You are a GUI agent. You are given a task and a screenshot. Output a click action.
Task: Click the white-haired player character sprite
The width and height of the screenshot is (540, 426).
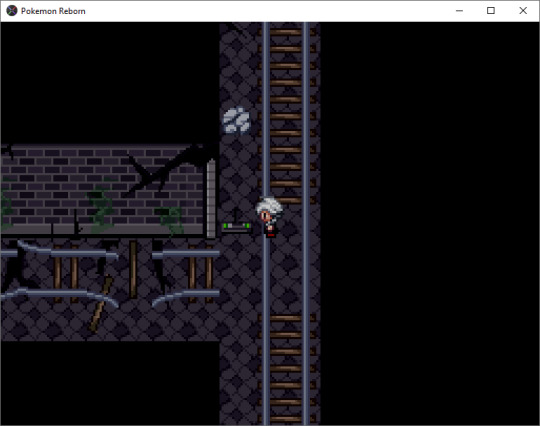[x=269, y=217]
